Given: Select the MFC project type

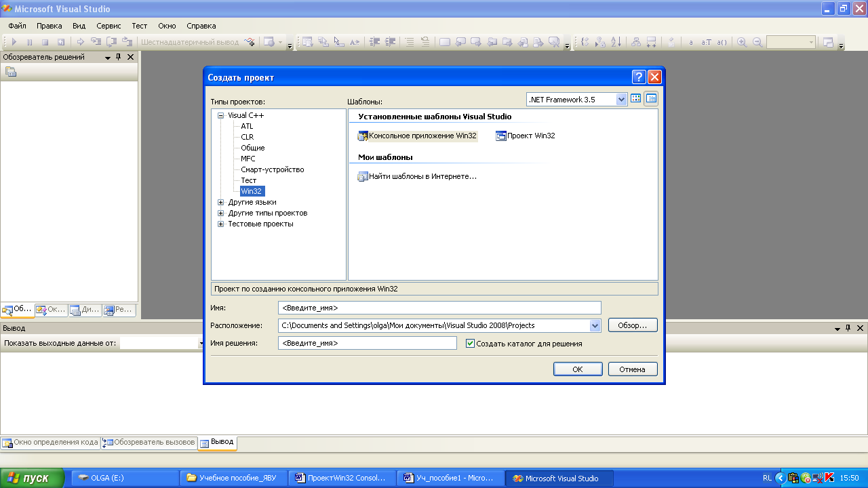Looking at the screenshot, I should point(248,159).
